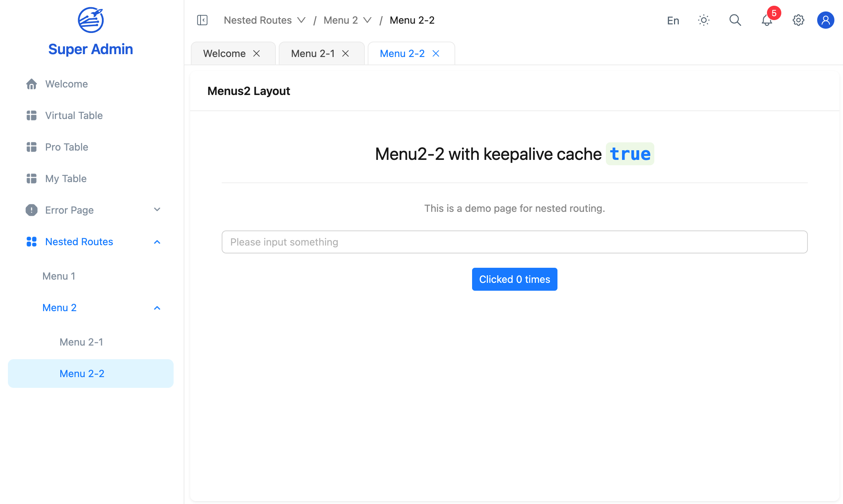Click the user avatar profile icon

tap(825, 20)
